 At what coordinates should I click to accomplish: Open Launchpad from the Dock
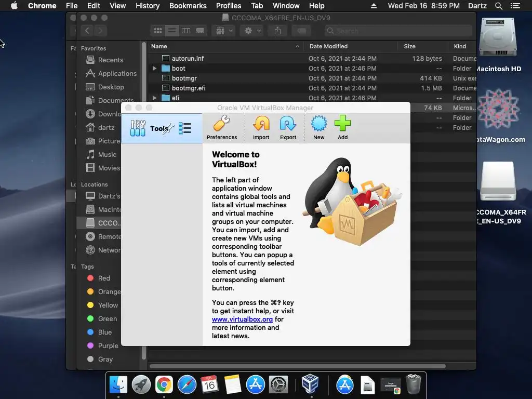pos(141,384)
